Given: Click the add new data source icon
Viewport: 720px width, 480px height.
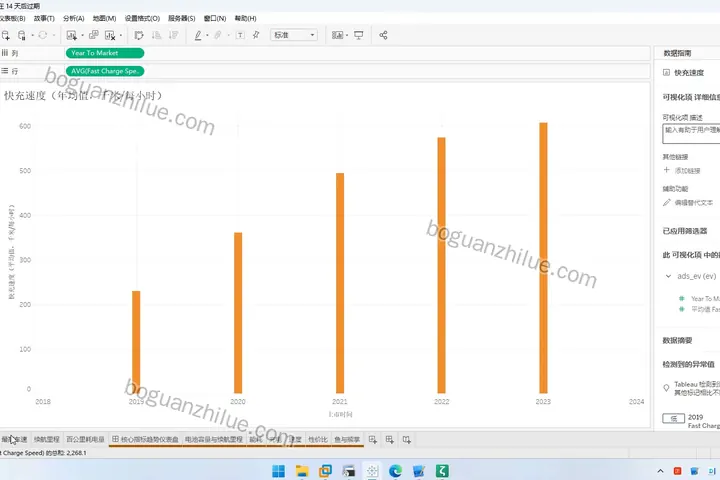Looking at the screenshot, I should click(x=6, y=35).
